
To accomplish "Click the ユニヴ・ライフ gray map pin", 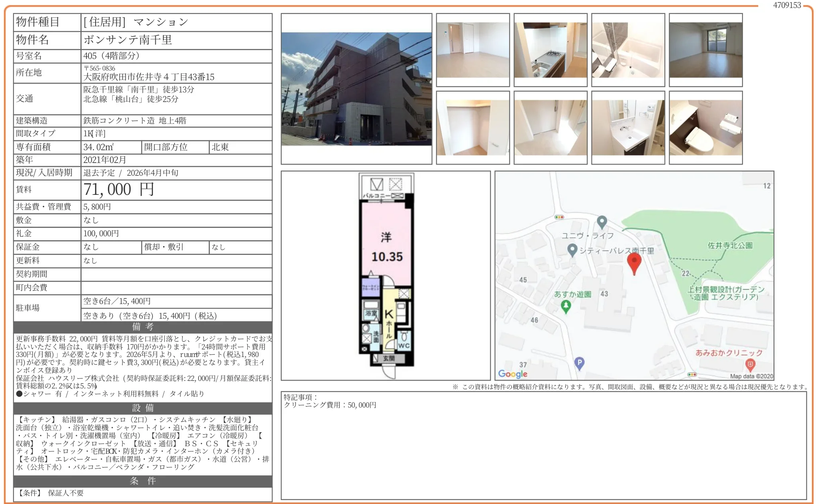I will coord(602,222).
